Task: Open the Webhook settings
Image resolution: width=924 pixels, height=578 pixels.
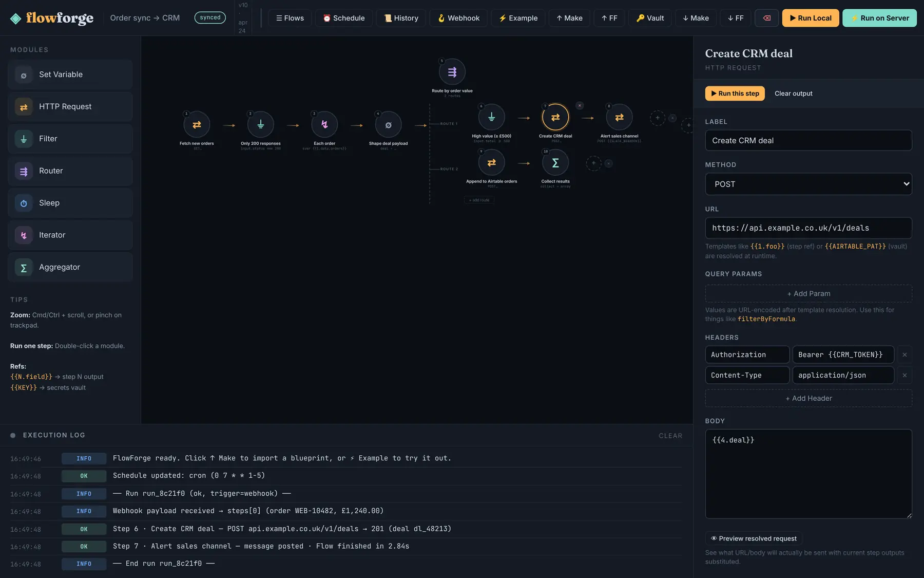Action: [x=458, y=18]
